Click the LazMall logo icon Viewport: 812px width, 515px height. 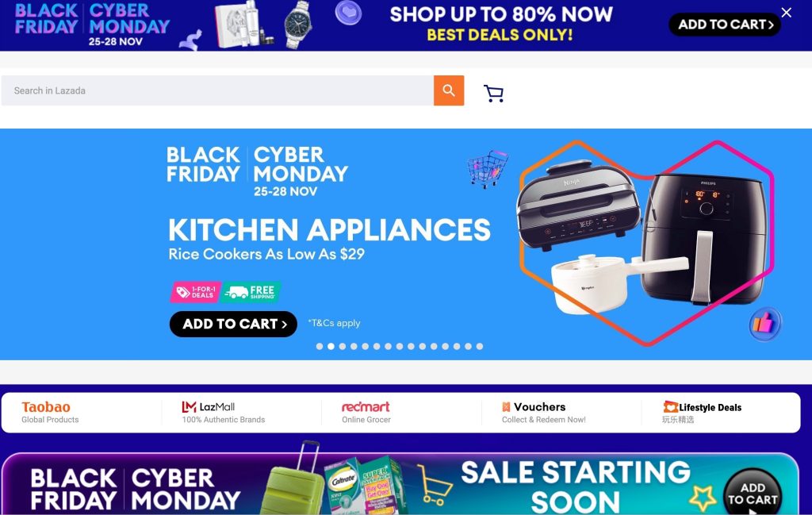coord(189,407)
